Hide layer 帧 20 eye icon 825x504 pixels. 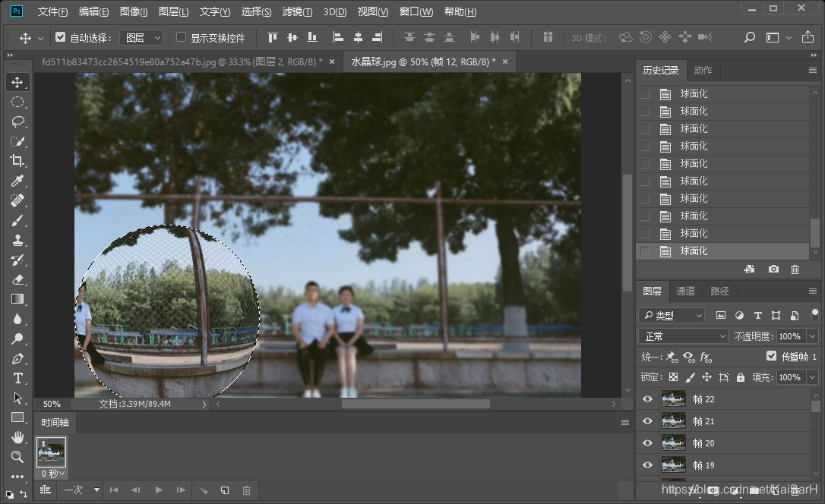(647, 443)
